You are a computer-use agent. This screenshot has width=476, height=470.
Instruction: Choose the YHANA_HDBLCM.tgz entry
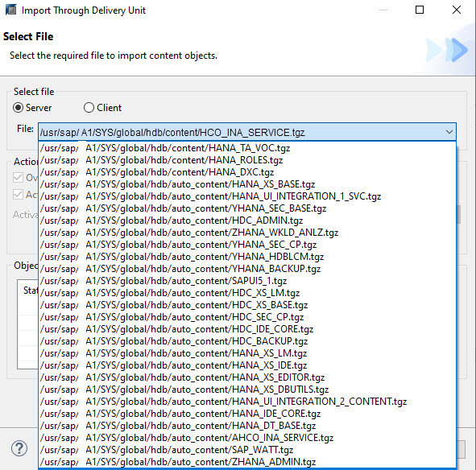(247, 257)
